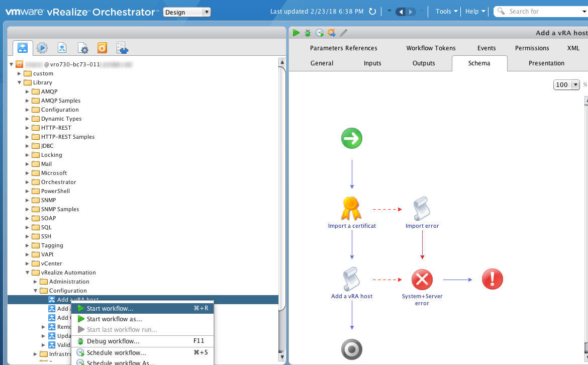Select the green start node in schema

[352, 138]
